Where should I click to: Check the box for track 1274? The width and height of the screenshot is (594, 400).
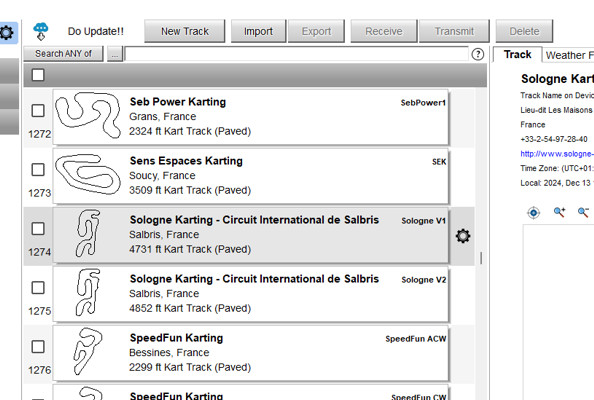(38, 229)
